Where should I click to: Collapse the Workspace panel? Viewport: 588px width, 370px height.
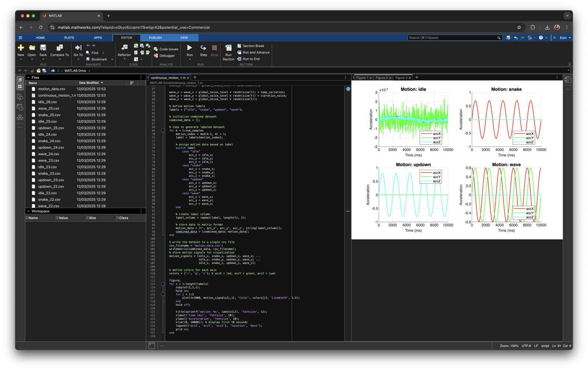click(x=29, y=211)
